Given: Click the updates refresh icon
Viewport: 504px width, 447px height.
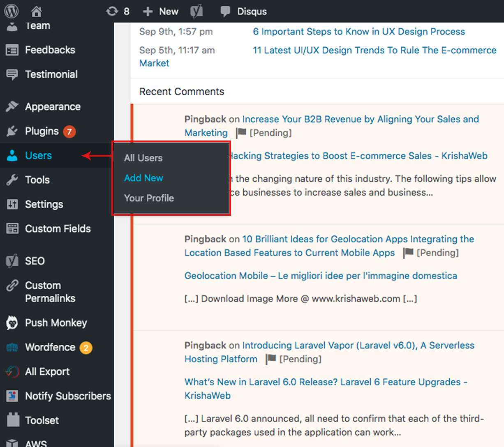Looking at the screenshot, I should [x=112, y=11].
